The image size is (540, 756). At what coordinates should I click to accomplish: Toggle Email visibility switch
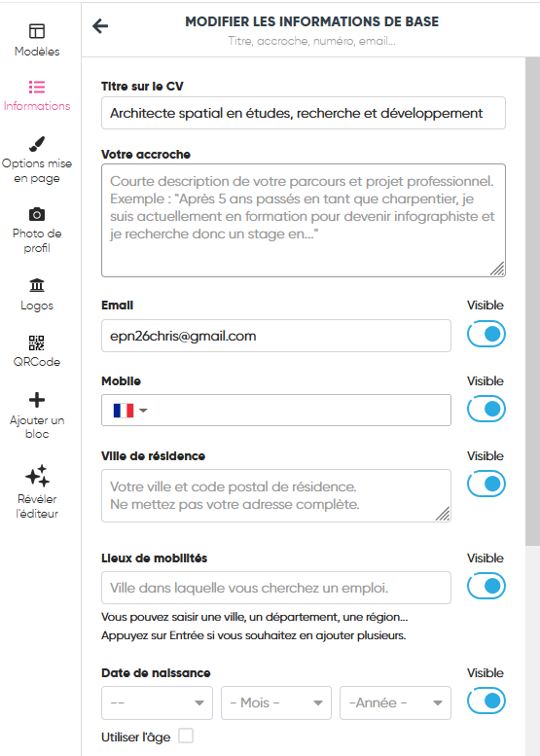point(486,334)
